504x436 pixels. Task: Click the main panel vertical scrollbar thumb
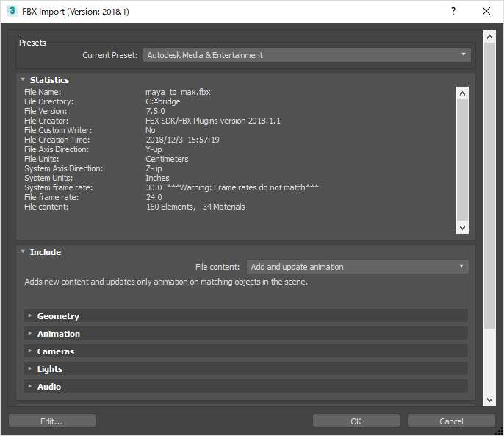(489, 184)
